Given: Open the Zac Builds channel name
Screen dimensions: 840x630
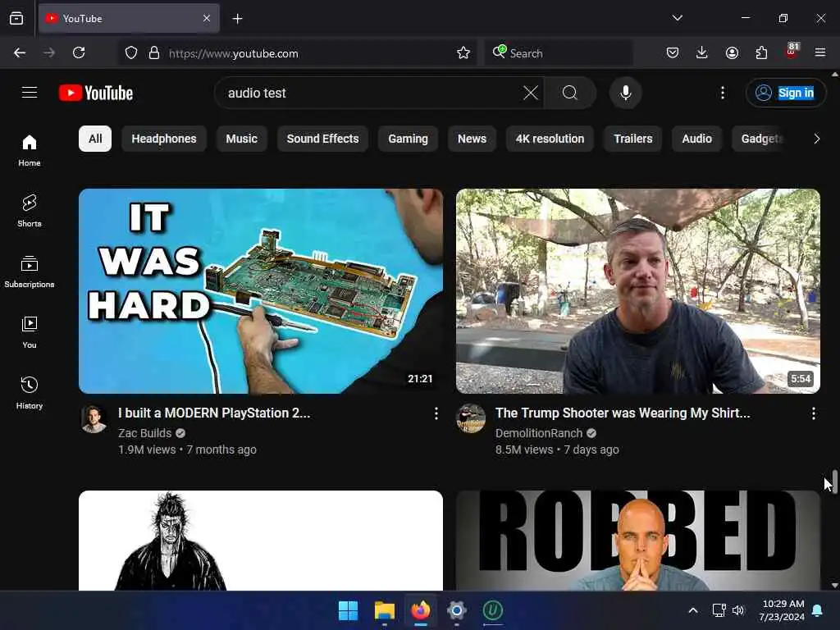Looking at the screenshot, I should click(x=144, y=433).
